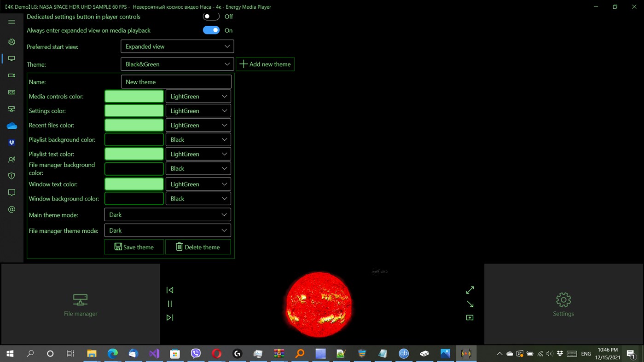Expand the 'Main theme mode' dropdown

coord(167,214)
